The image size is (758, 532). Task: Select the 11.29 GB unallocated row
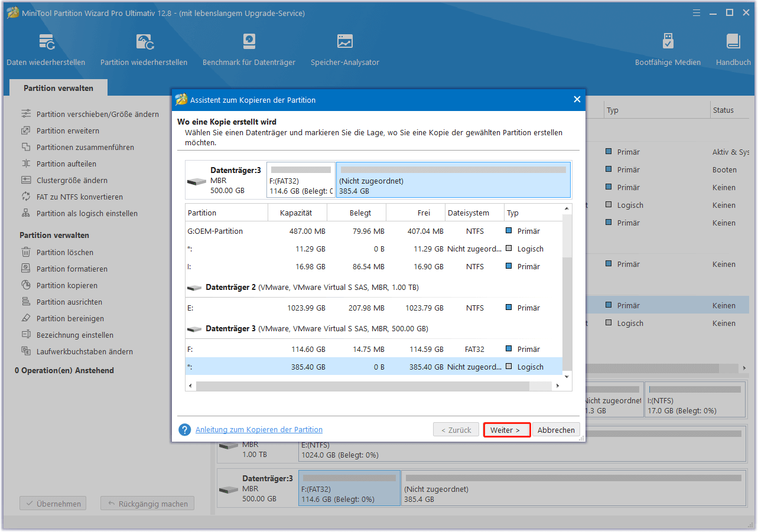pos(374,249)
